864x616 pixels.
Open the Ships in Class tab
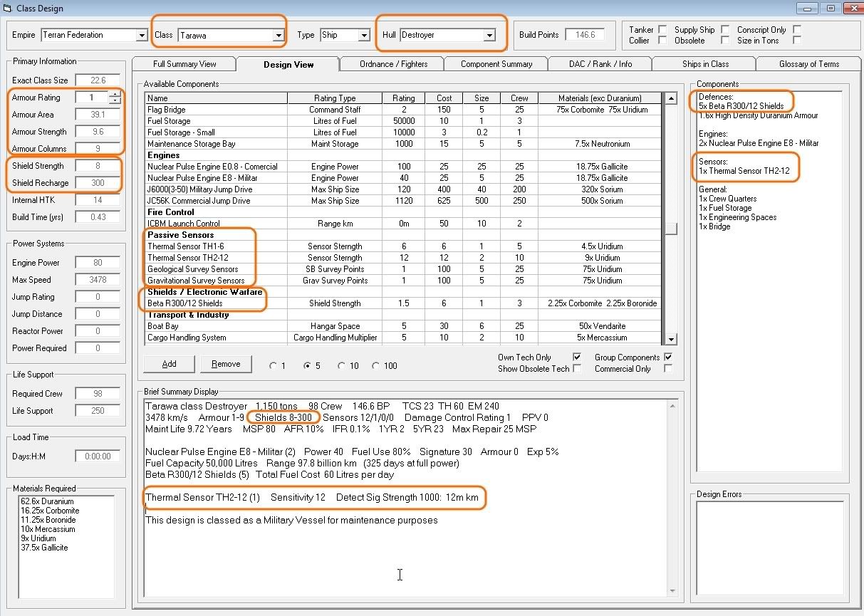[705, 64]
